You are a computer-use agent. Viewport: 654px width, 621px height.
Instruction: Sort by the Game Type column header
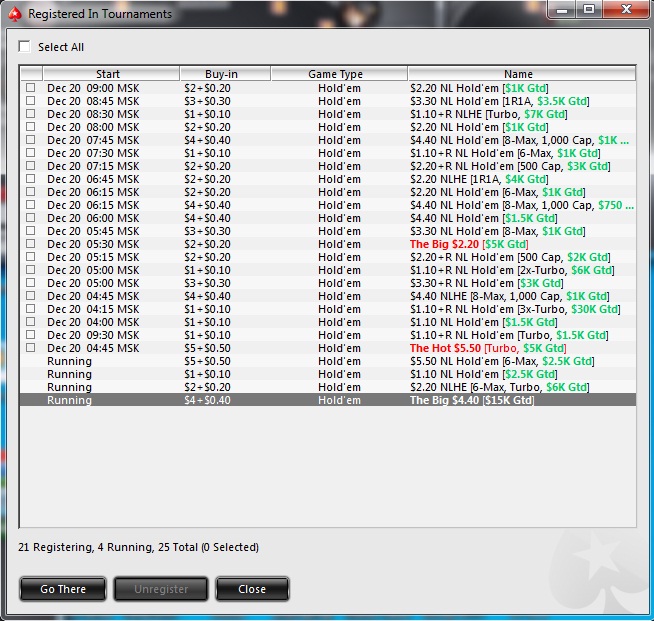[339, 74]
